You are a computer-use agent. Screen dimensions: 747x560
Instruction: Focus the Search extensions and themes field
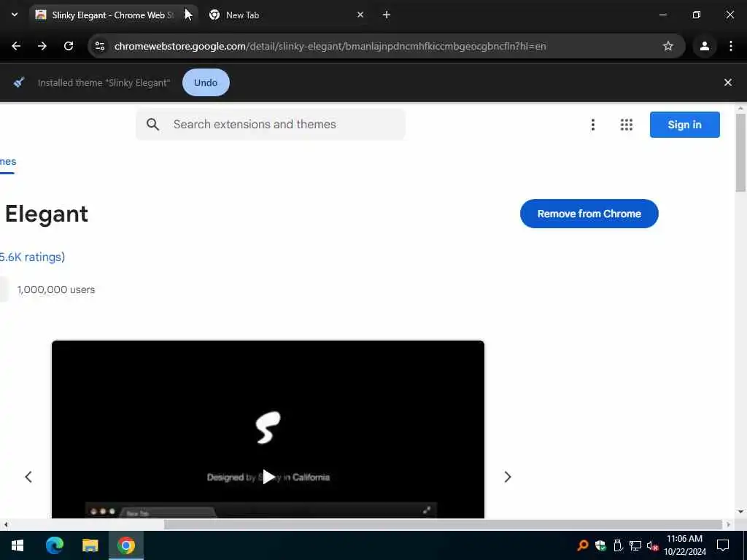point(271,124)
